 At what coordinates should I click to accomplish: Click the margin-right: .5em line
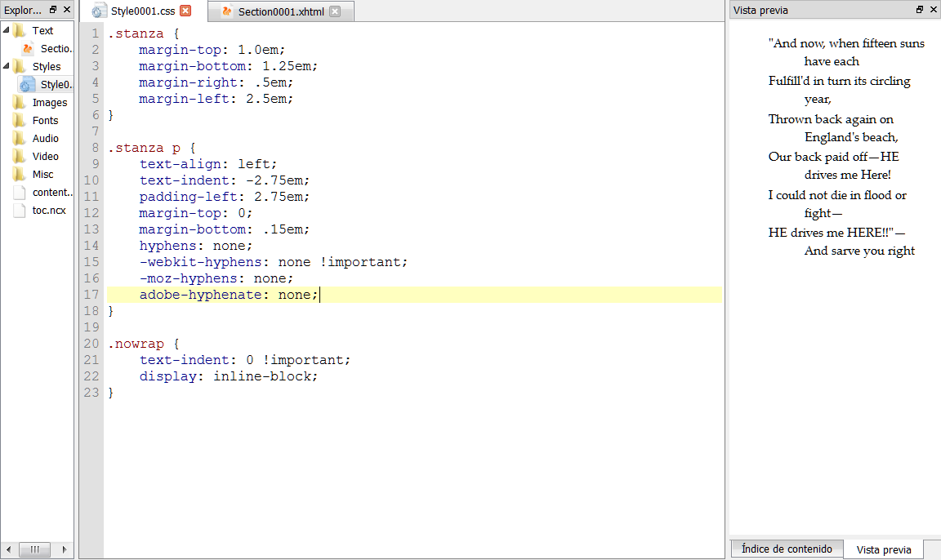click(216, 82)
